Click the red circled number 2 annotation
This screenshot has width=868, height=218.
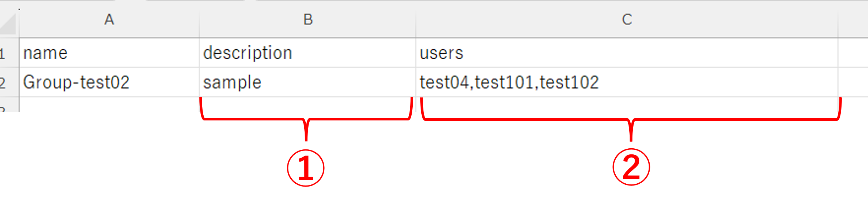631,167
